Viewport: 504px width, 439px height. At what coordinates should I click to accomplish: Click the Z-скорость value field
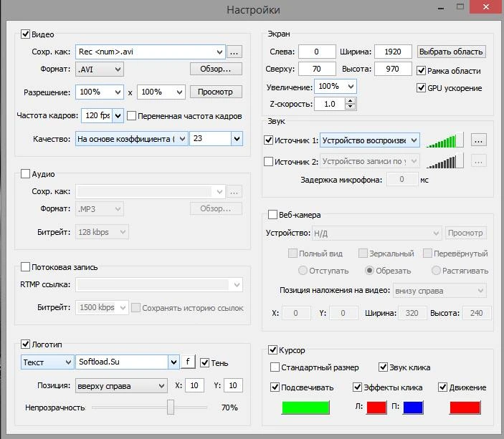(x=330, y=104)
